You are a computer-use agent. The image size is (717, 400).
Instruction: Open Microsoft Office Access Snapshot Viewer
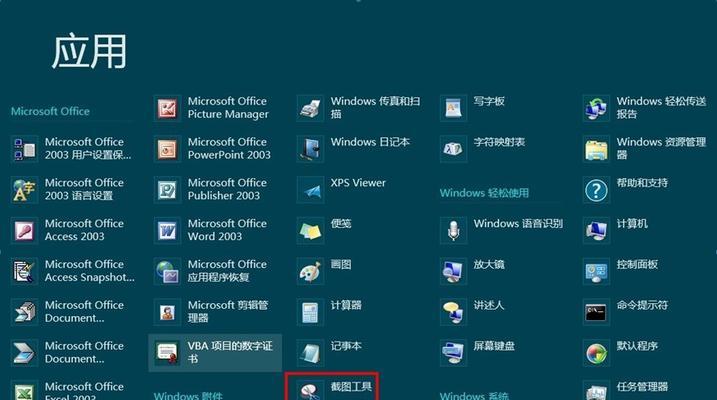[72, 271]
